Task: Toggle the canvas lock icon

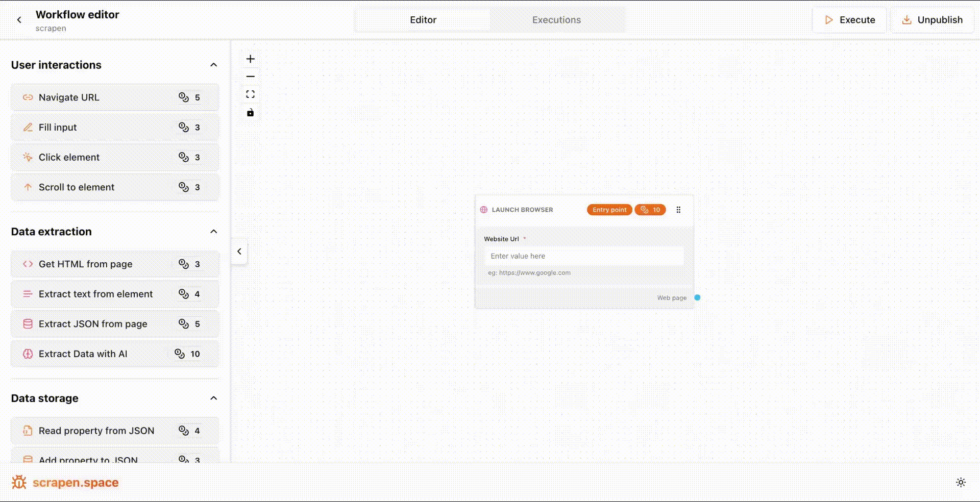Action: click(x=250, y=112)
